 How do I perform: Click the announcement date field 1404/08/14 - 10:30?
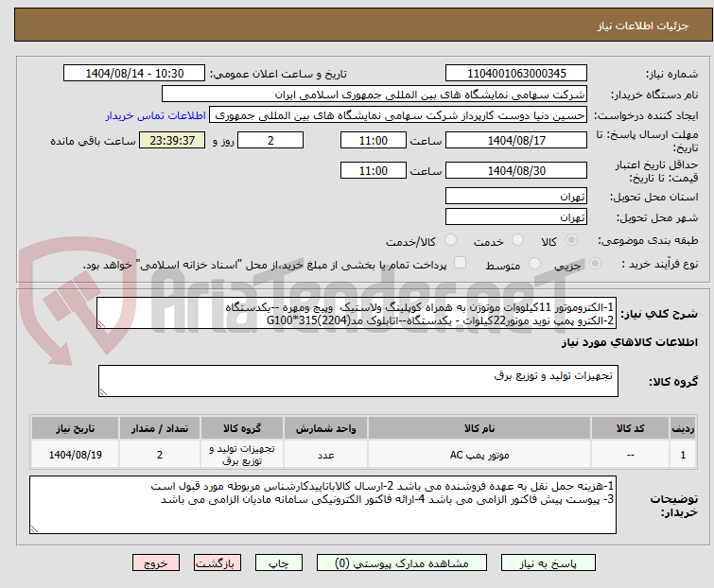(x=134, y=74)
